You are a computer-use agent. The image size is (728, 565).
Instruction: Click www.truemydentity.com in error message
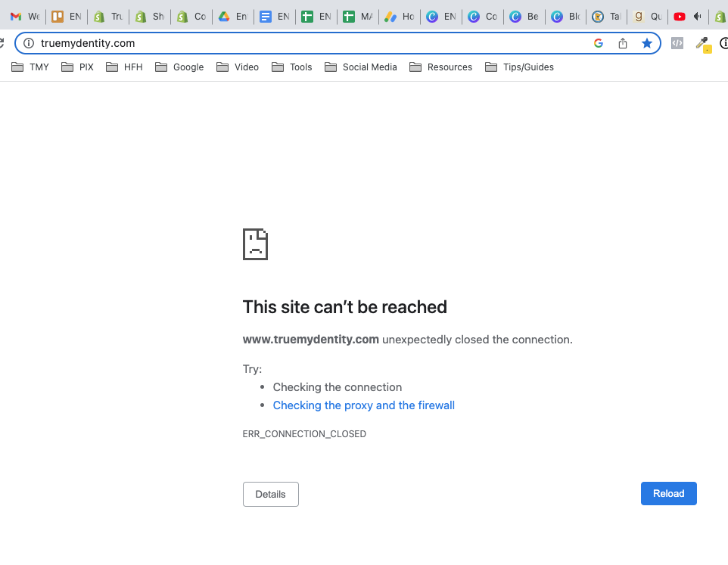[x=310, y=340]
